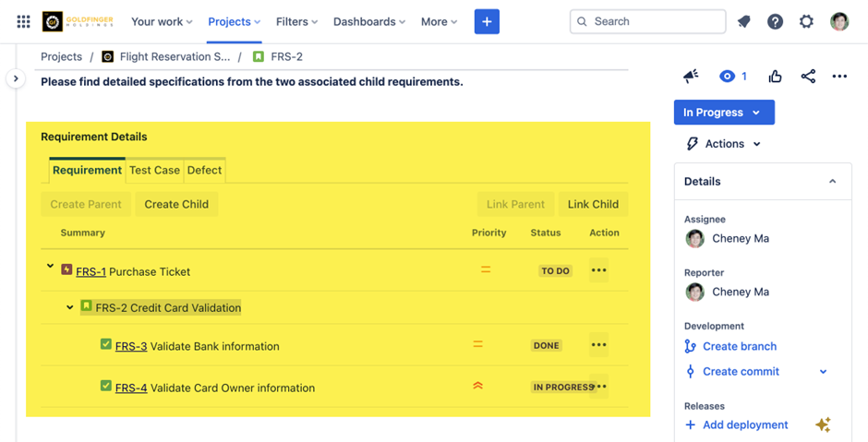Open the settings gear icon
Image resolution: width=868 pixels, height=442 pixels.
coord(807,21)
